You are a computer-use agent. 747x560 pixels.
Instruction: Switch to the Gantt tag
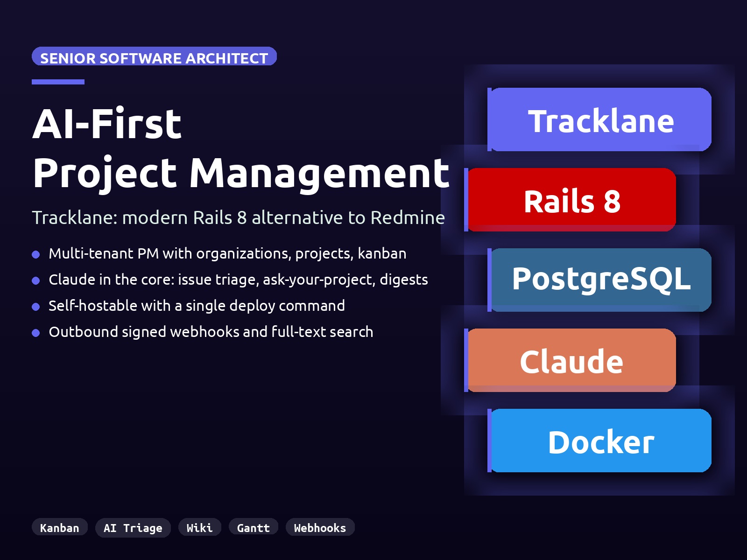tap(253, 528)
